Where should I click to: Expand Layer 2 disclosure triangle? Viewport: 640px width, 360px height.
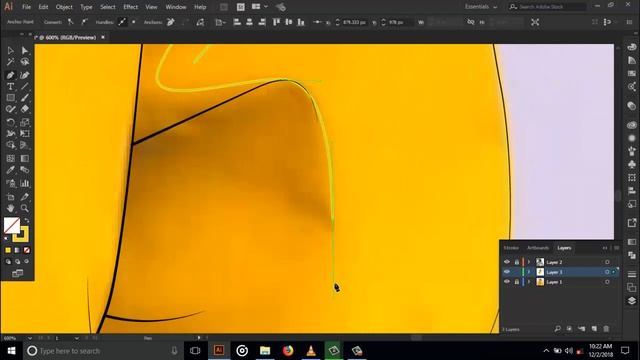(x=529, y=262)
